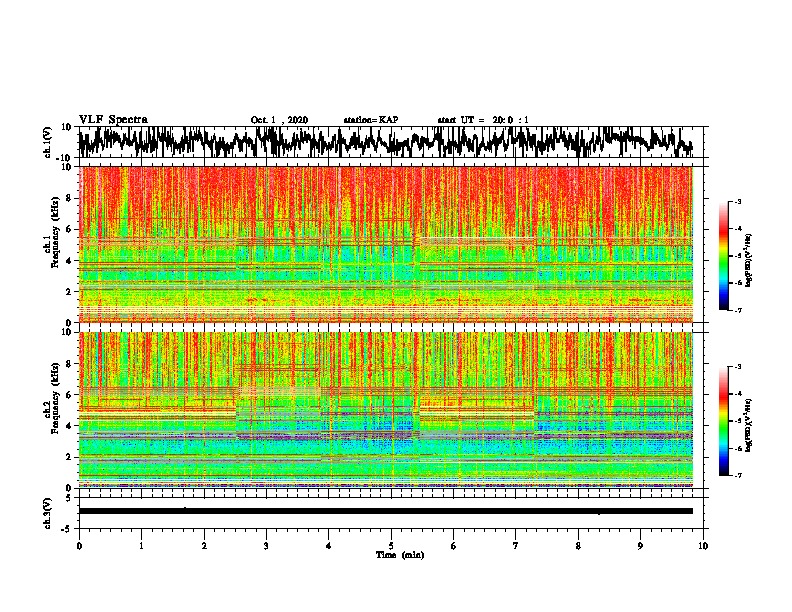This screenshot has height=612, width=792.
Task: Click the "ch.1(V)" waveform axis label
Action: click(48, 142)
